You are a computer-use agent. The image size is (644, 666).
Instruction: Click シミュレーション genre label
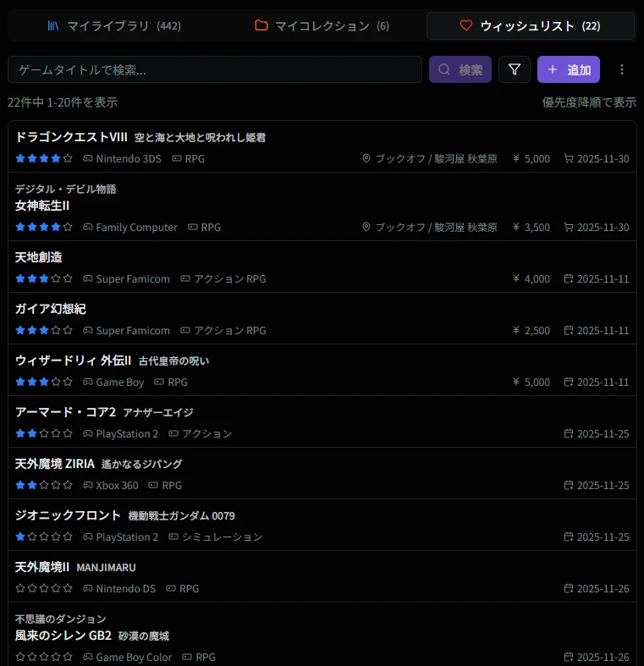click(223, 537)
